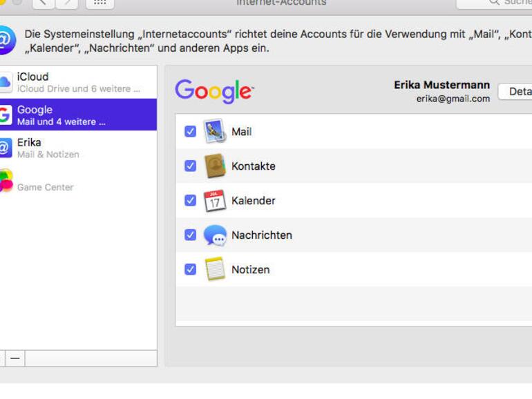The width and height of the screenshot is (532, 399).
Task: Show all preferences grid icon
Action: [99, 3]
